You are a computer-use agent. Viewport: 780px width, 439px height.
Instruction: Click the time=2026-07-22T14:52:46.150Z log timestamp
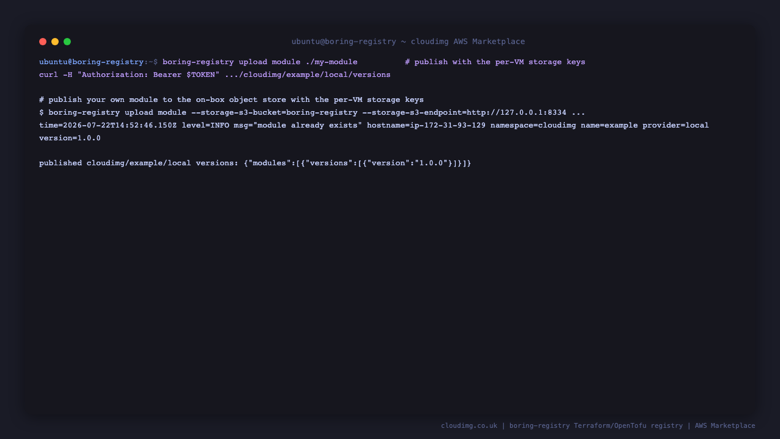point(108,125)
